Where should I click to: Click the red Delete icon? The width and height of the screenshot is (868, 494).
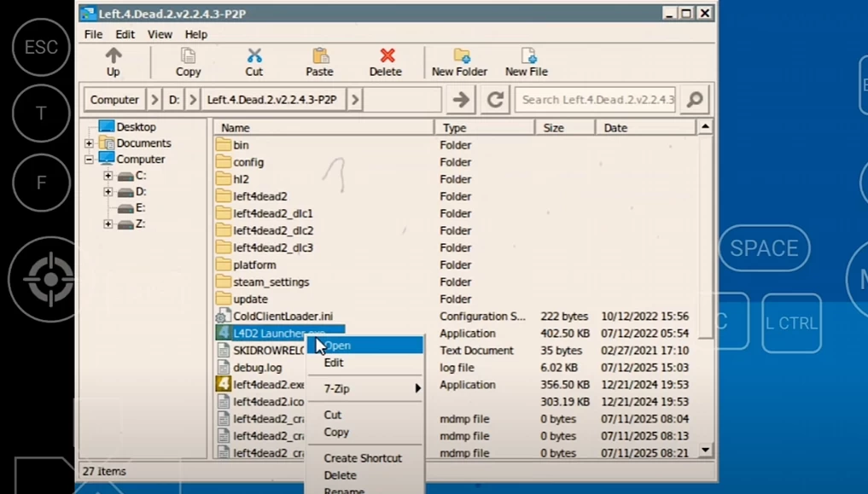tap(387, 56)
